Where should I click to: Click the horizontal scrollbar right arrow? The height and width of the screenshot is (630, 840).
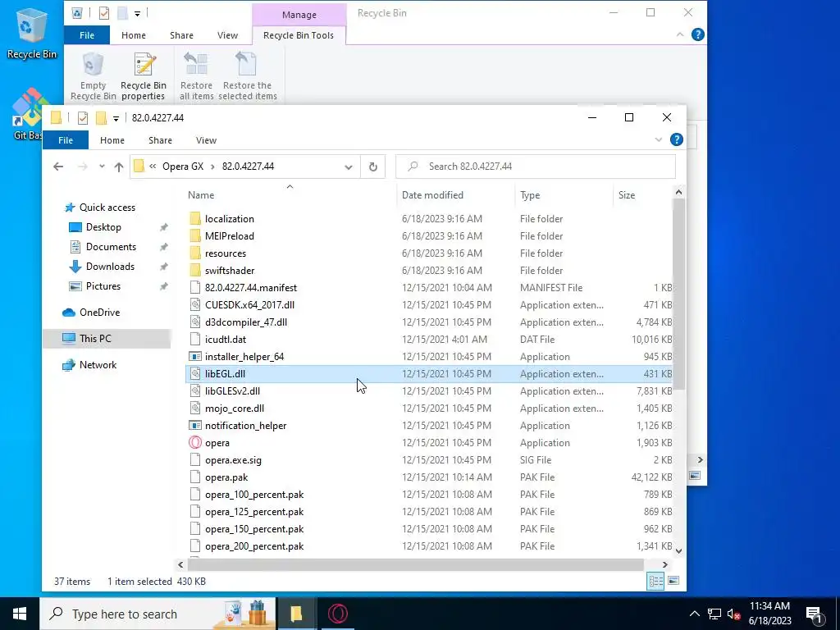pyautogui.click(x=664, y=564)
